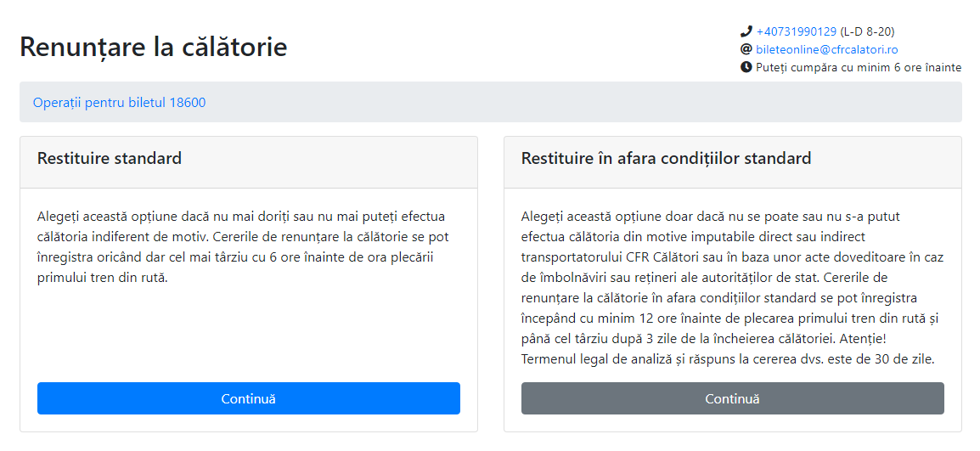980x451 pixels.
Task: Open Operații pentru biletul 18600 link
Action: coord(120,103)
